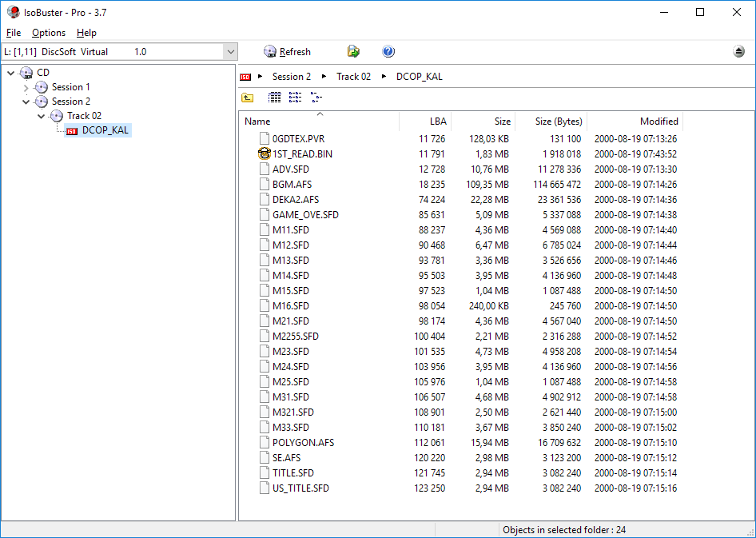
Task: Sort the file list by the LBA column
Action: pyautogui.click(x=425, y=121)
